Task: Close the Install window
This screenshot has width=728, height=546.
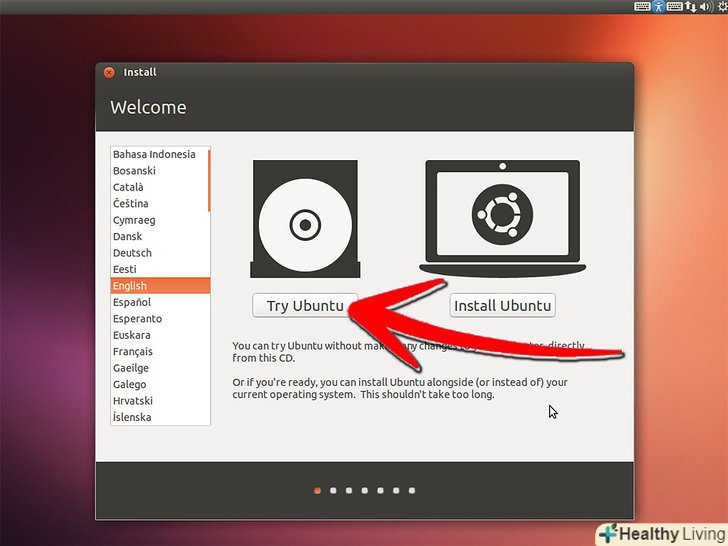Action: 109,72
